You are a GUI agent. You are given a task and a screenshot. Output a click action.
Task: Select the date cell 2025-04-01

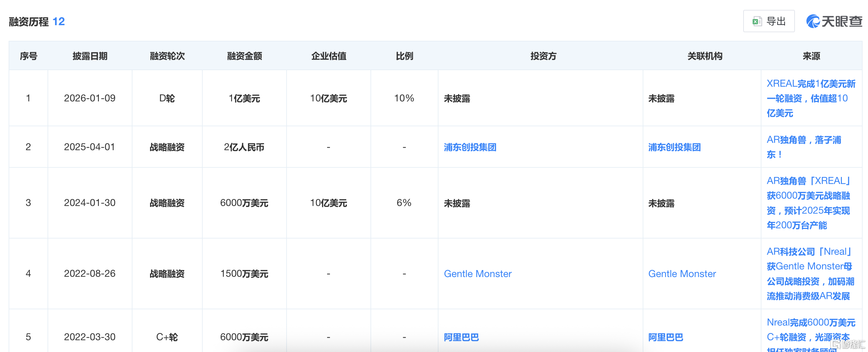point(90,147)
